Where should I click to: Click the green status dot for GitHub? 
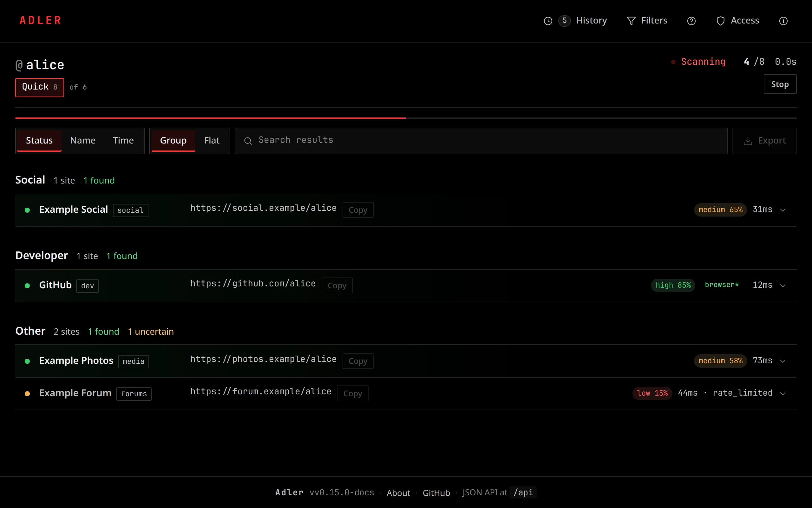28,285
